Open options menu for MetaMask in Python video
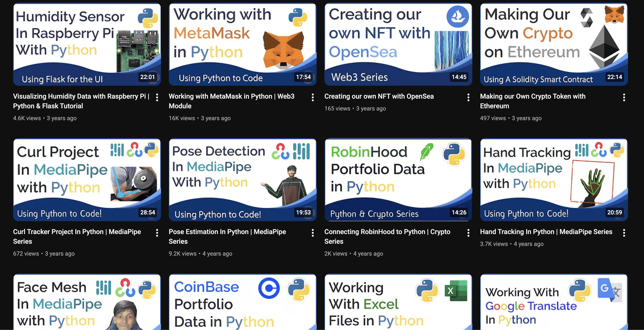This screenshot has width=644, height=330. coord(313,97)
